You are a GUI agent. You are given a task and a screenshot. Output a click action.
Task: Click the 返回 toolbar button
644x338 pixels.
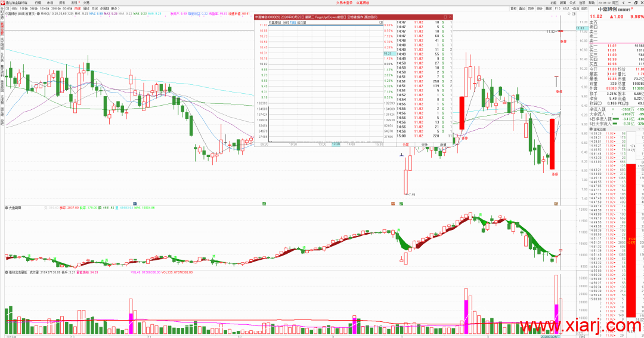click(584, 8)
